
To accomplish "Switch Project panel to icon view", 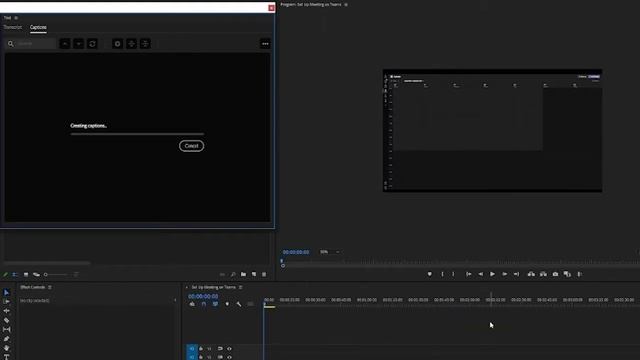I will click(x=26, y=275).
